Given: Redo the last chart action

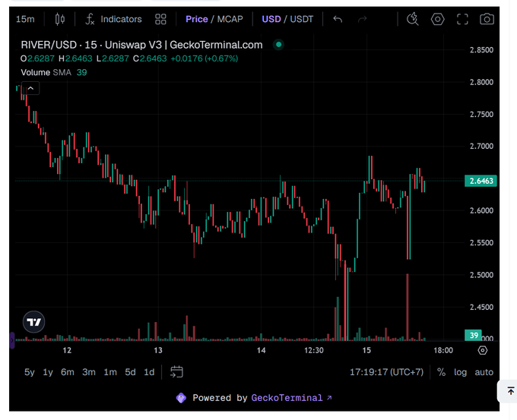Looking at the screenshot, I should (x=363, y=19).
